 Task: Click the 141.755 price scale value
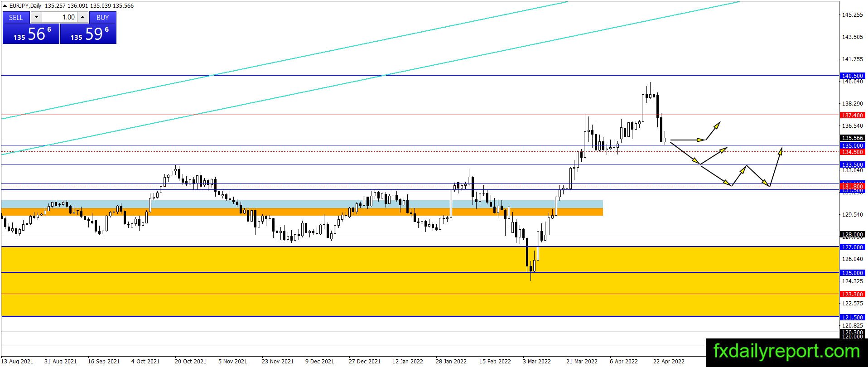click(x=853, y=59)
